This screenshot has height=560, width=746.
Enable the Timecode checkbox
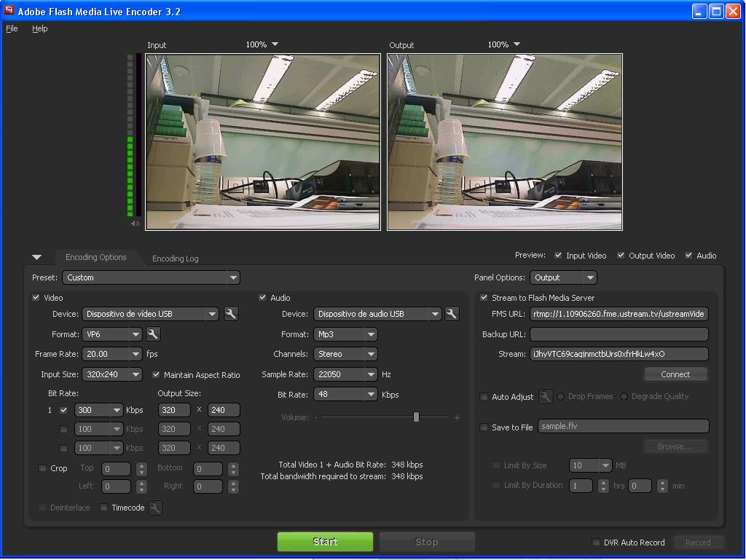[x=103, y=508]
